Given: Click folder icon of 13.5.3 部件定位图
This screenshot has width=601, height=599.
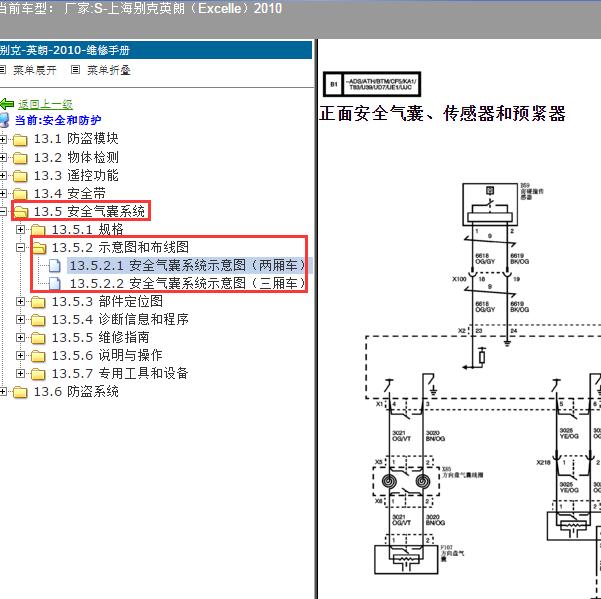Looking at the screenshot, I should 38,302.
